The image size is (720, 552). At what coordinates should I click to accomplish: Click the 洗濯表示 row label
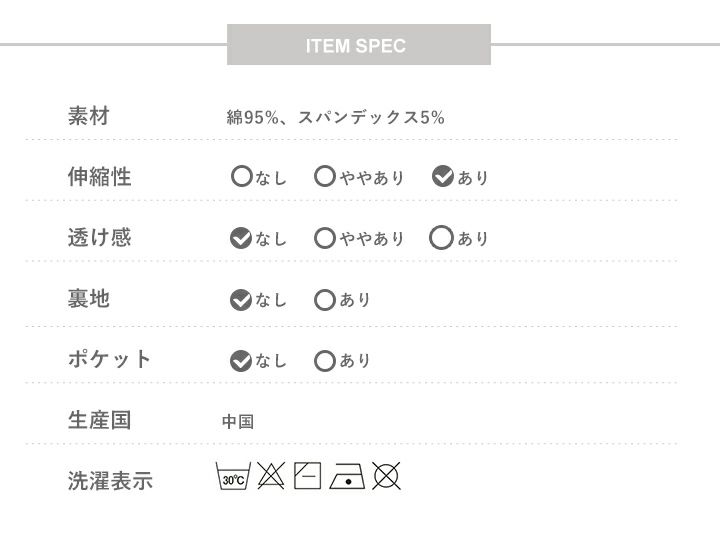110,481
